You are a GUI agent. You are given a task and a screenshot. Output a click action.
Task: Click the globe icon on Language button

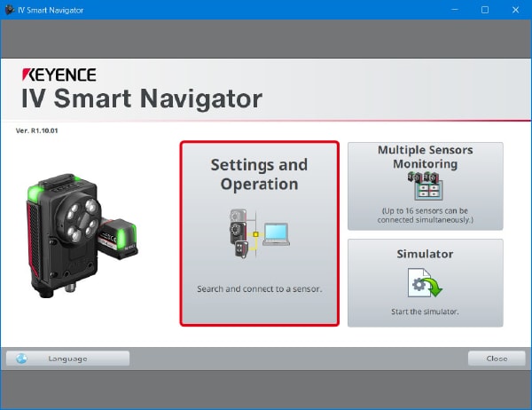tap(21, 359)
